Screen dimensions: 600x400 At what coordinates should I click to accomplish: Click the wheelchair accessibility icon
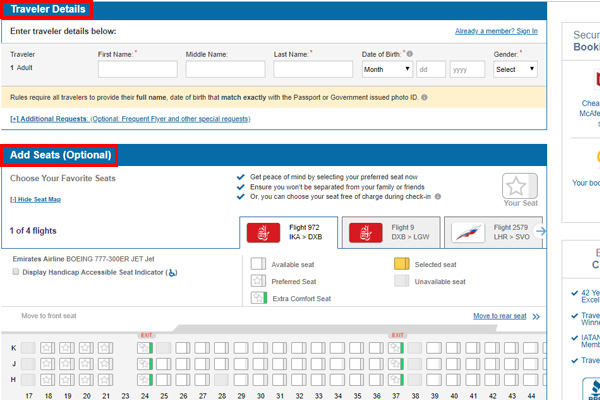coord(173,273)
